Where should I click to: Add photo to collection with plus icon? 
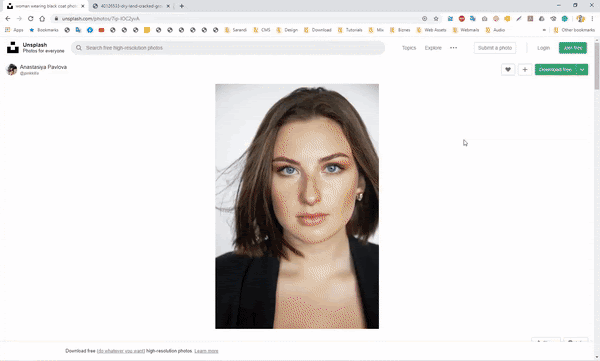[525, 70]
